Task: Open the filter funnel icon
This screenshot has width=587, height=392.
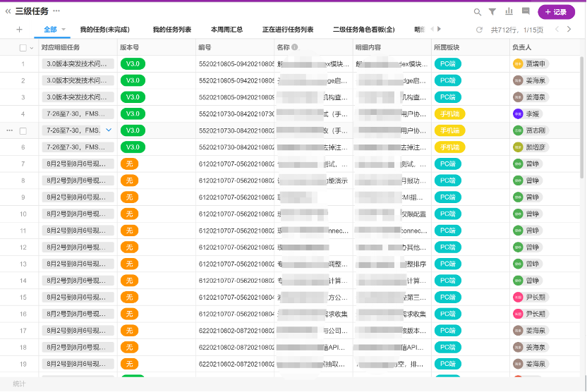Action: point(492,12)
